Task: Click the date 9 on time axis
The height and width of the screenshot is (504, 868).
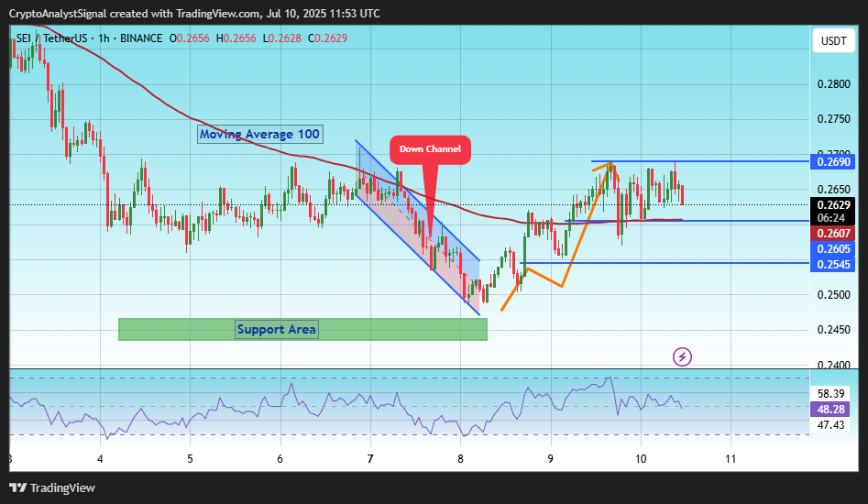Action: (x=550, y=458)
